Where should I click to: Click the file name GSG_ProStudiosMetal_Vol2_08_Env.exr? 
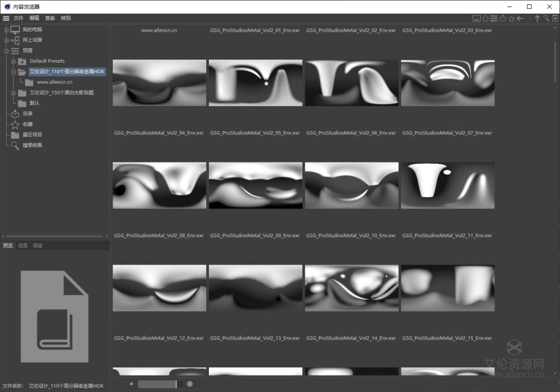(x=159, y=236)
